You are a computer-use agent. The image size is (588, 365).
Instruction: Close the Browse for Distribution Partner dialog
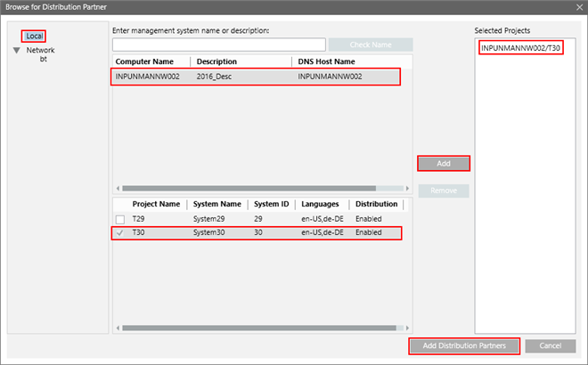point(575,9)
